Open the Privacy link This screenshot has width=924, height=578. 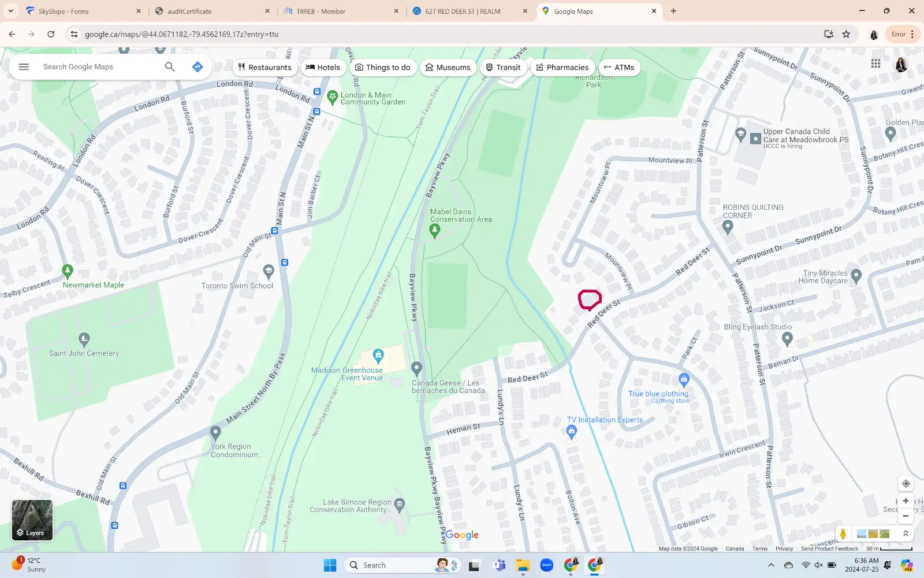pos(784,549)
